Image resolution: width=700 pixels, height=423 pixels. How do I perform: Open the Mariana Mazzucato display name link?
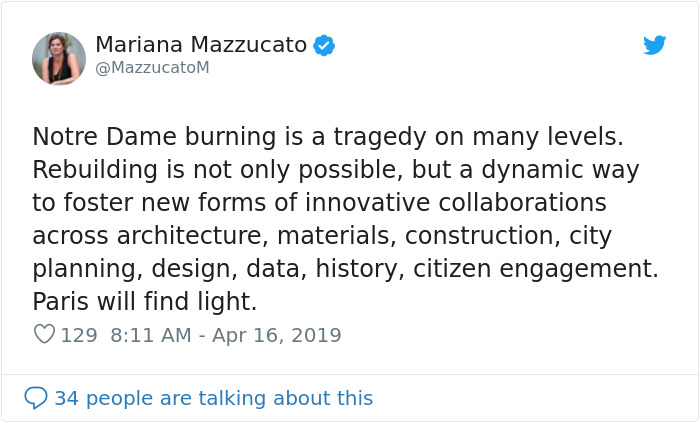[201, 45]
